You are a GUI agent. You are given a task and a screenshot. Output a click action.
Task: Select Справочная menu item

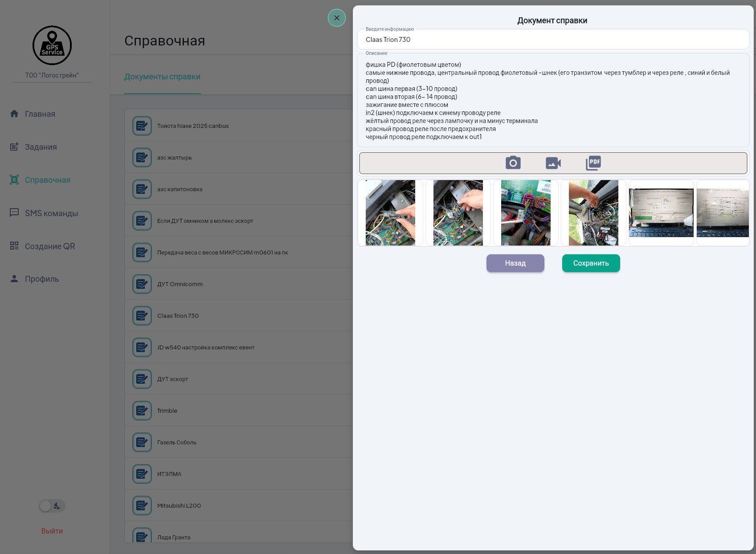pyautogui.click(x=48, y=180)
